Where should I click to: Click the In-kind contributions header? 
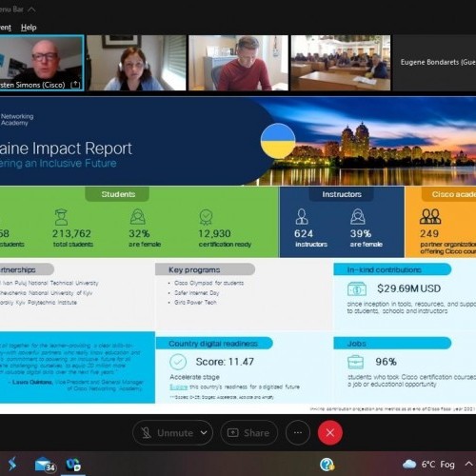pyautogui.click(x=392, y=269)
